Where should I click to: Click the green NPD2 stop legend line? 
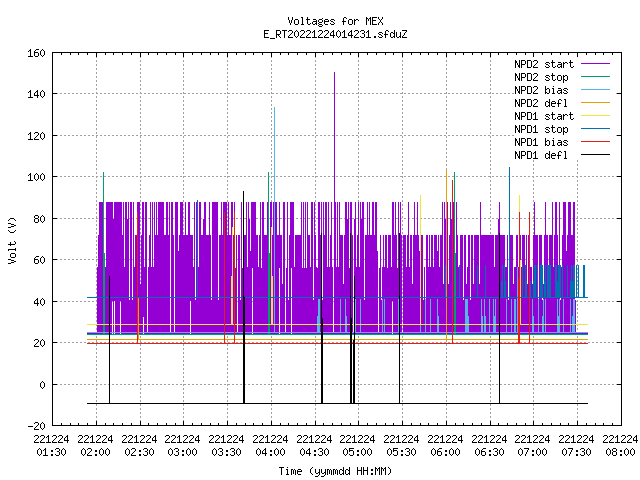point(595,76)
